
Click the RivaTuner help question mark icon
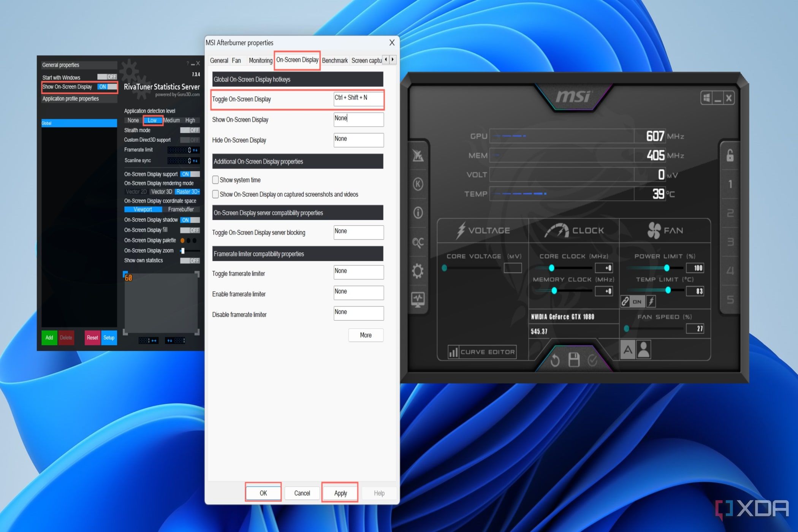(188, 63)
